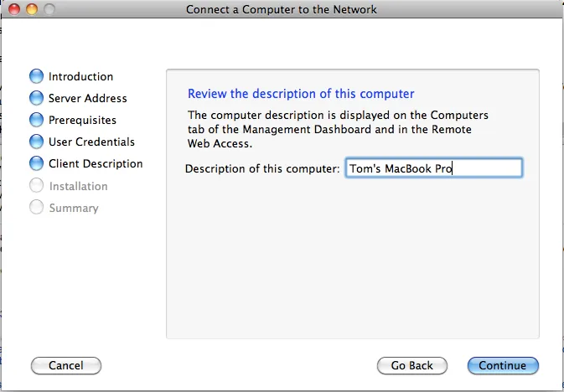The width and height of the screenshot is (564, 392).
Task: Click the Summary step label
Action: tap(74, 209)
